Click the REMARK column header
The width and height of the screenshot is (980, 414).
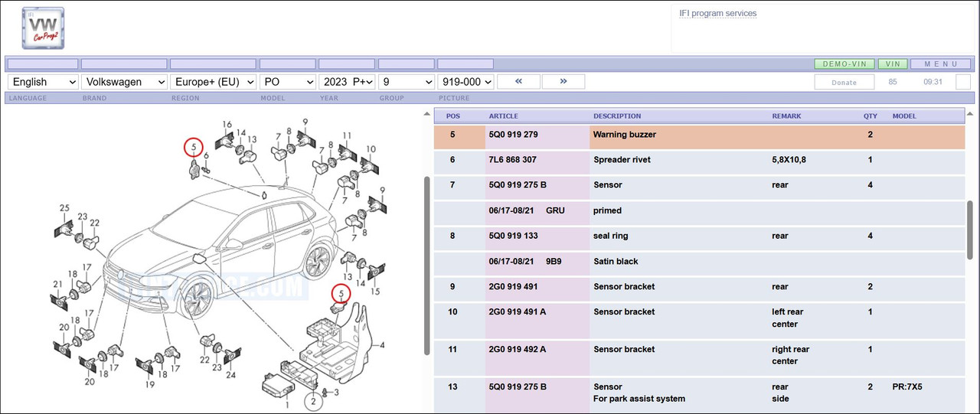(x=786, y=116)
